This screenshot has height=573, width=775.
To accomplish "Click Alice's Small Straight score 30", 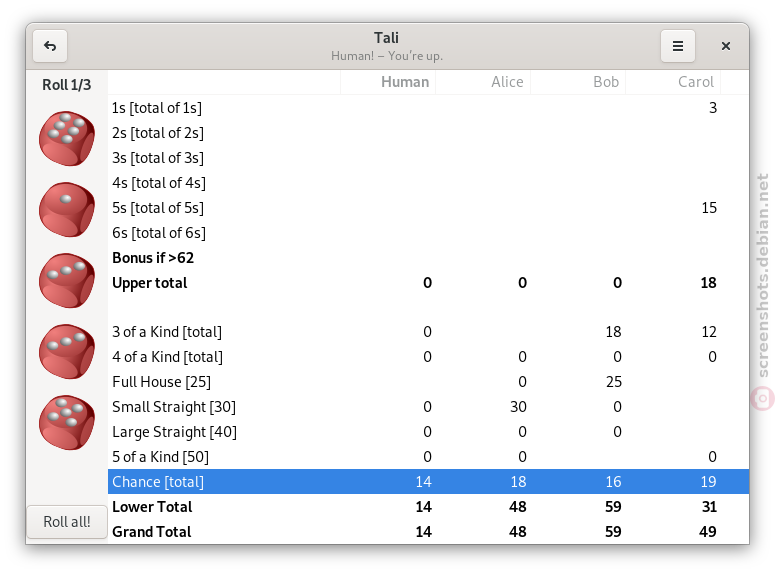I will click(518, 407).
